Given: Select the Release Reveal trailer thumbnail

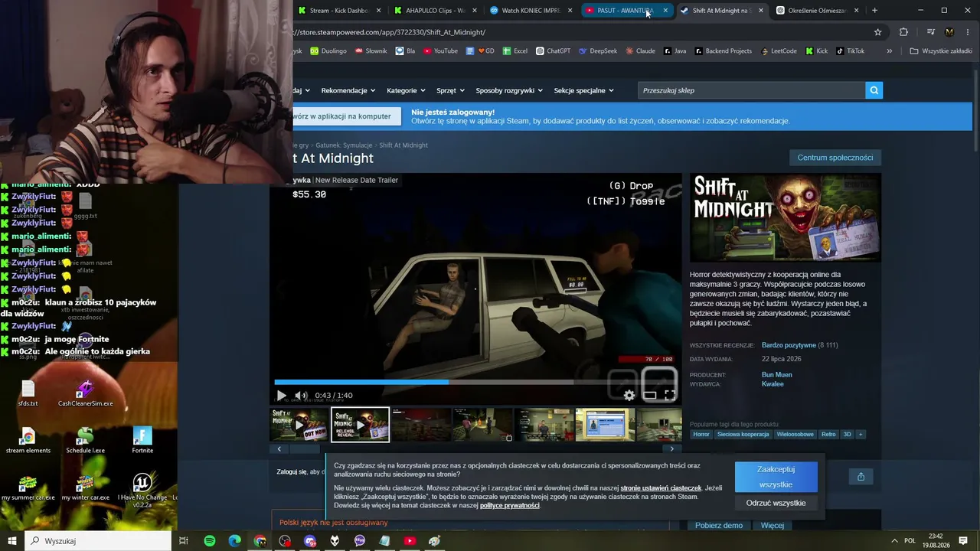Looking at the screenshot, I should (x=360, y=425).
